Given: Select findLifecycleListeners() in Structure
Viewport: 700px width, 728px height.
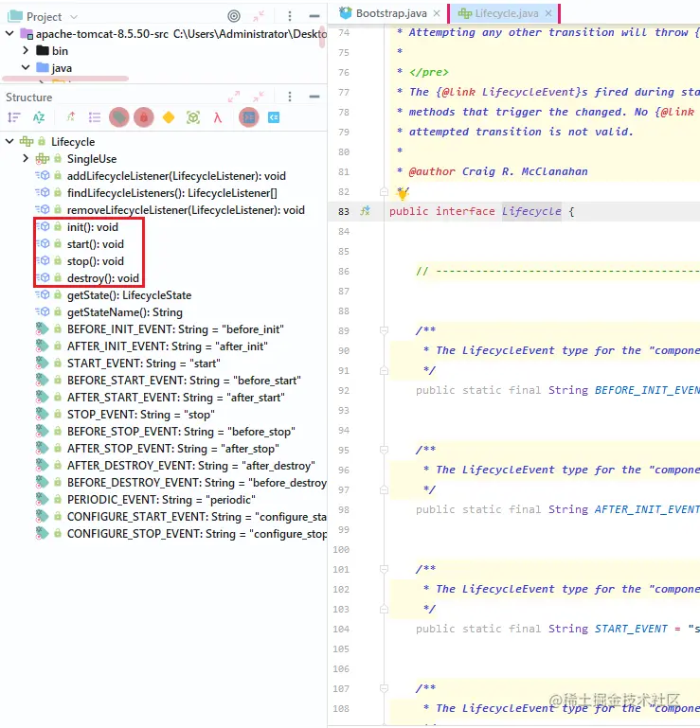Looking at the screenshot, I should click(x=171, y=193).
